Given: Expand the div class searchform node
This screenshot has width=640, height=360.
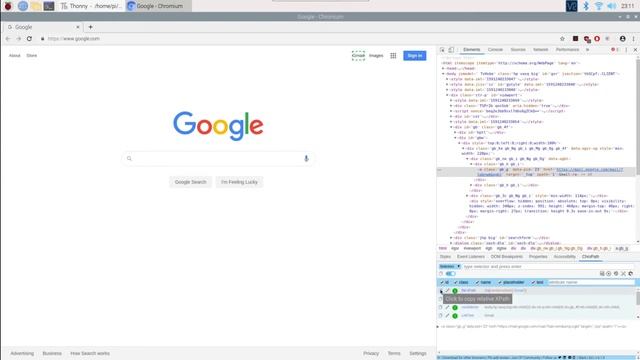Looking at the screenshot, I should coord(451,238).
